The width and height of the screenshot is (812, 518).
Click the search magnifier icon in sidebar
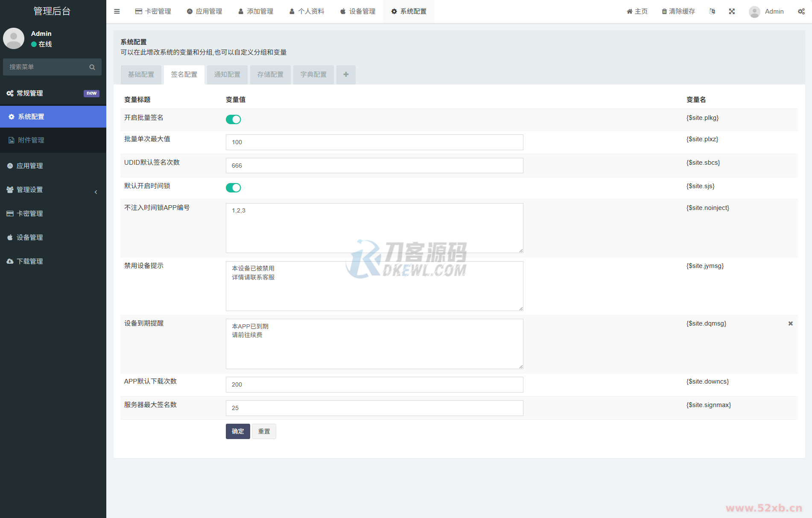92,67
